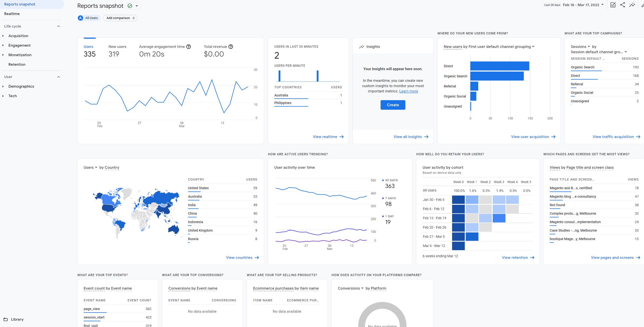Click help icon next to Average engagement time
The height and width of the screenshot is (327, 644).
coord(189,47)
